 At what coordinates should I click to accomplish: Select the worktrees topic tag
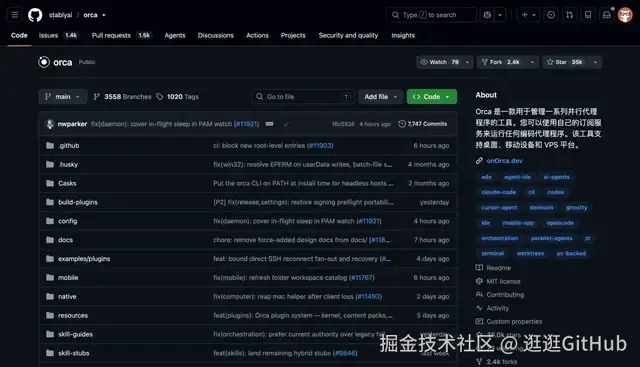tap(530, 254)
